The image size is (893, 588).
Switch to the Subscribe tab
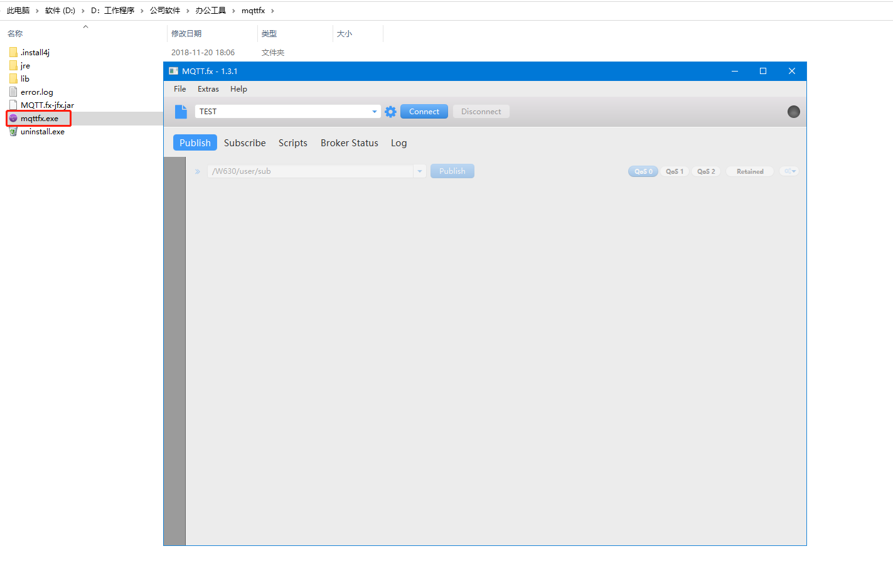coord(245,143)
